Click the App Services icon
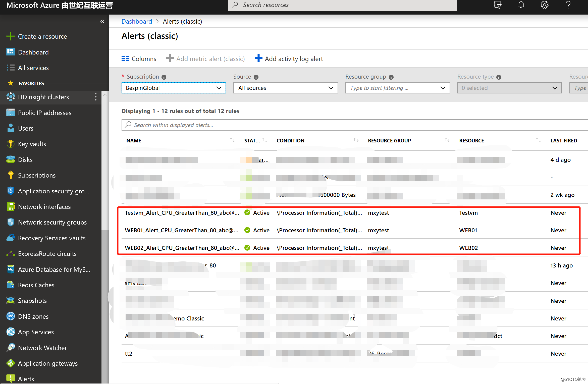The image size is (588, 384). tap(11, 332)
